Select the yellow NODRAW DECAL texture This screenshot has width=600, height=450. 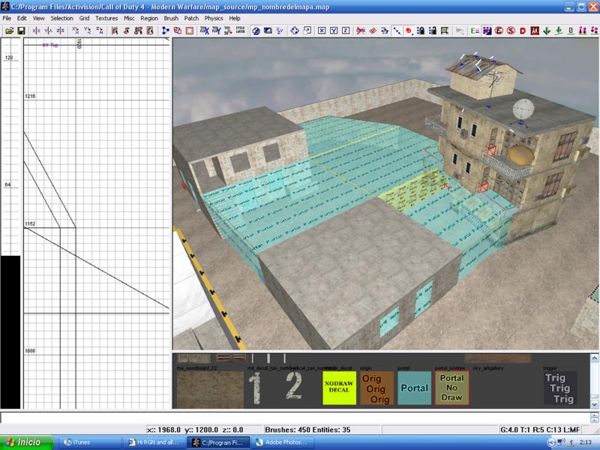tap(339, 388)
